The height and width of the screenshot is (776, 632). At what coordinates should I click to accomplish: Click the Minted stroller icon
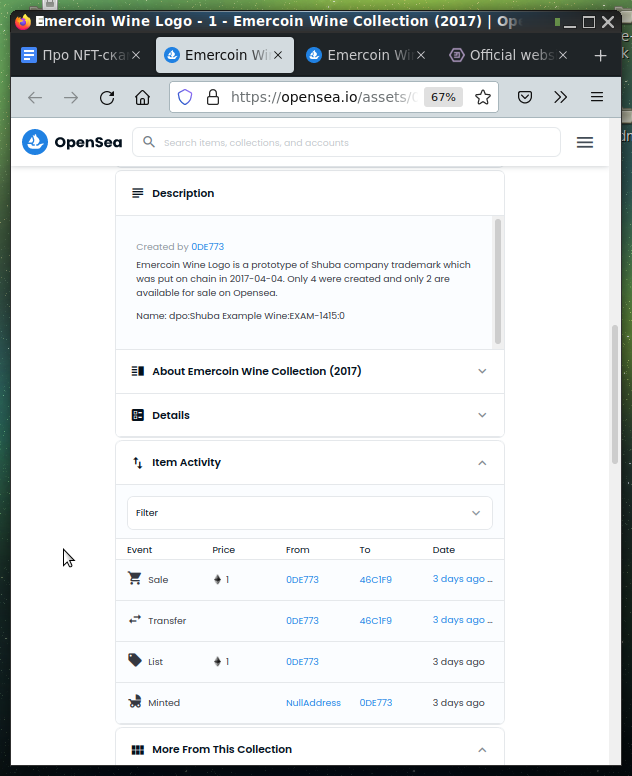(135, 701)
